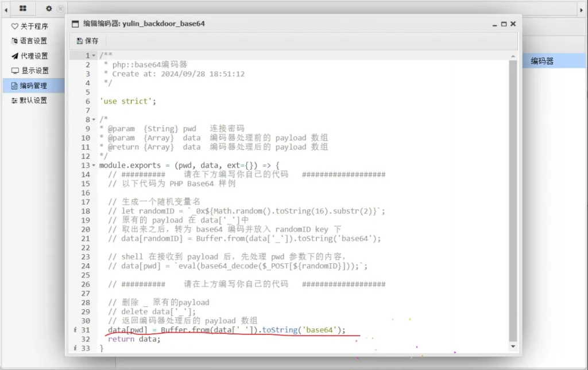Click the info marker on line 33

(x=75, y=348)
